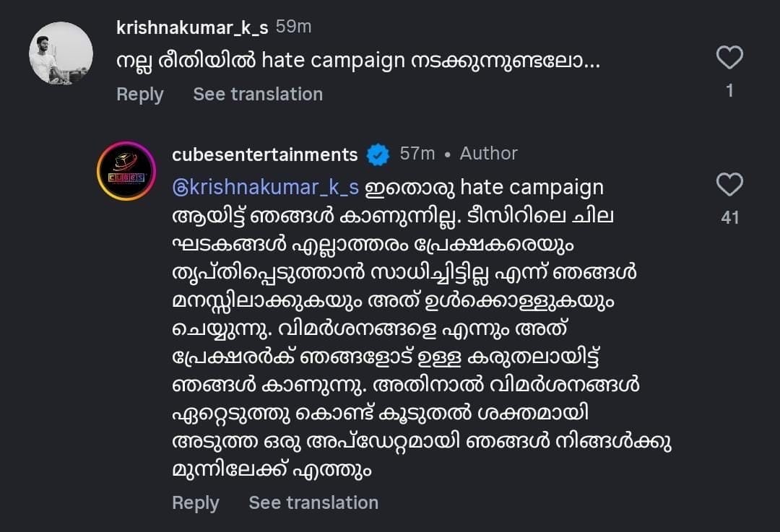The height and width of the screenshot is (532, 780).
Task: See translation of krishnakumar_k_s's comment
Action: click(258, 95)
